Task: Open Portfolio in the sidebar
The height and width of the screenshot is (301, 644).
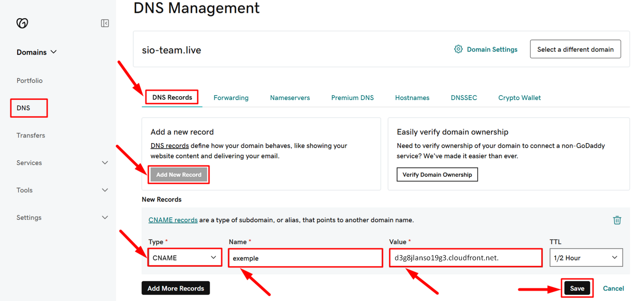Action: pos(29,80)
